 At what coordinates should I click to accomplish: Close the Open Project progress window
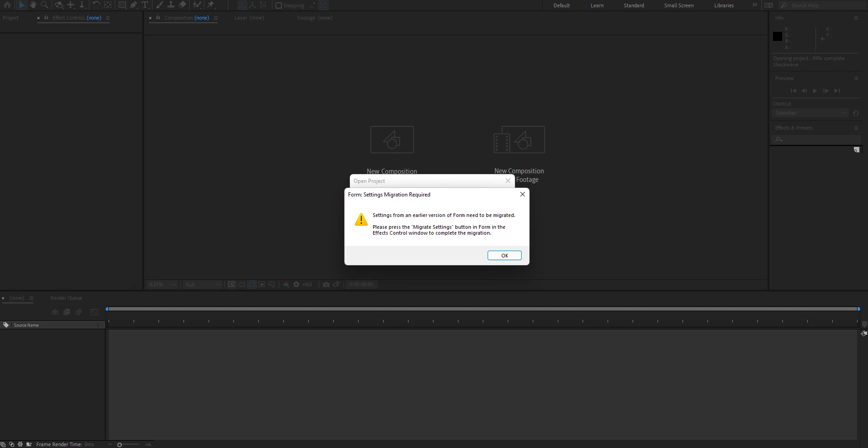pyautogui.click(x=508, y=181)
